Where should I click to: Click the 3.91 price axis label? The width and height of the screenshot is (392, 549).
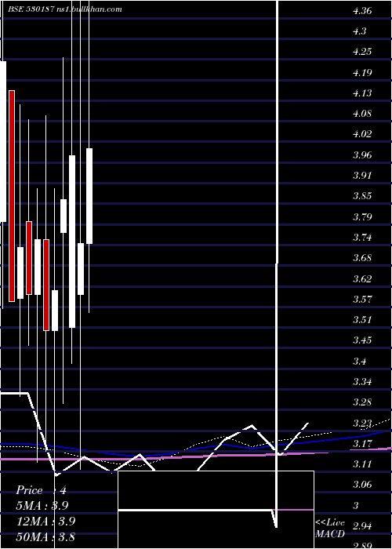(x=362, y=176)
